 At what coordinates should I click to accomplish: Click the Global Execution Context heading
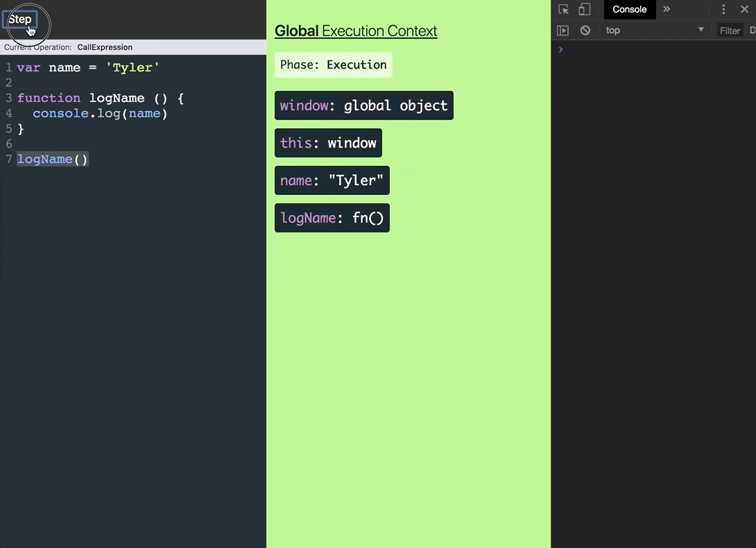tap(356, 31)
